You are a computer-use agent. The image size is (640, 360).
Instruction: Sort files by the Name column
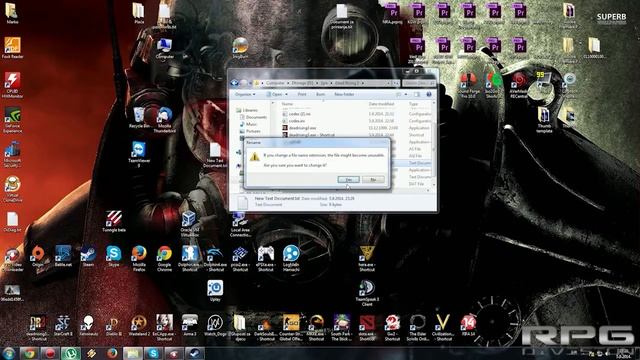pyautogui.click(x=287, y=104)
